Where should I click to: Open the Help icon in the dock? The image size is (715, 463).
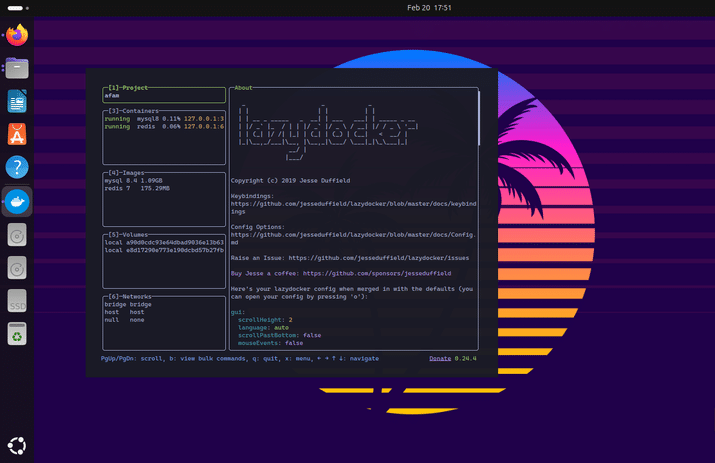pyautogui.click(x=17, y=167)
